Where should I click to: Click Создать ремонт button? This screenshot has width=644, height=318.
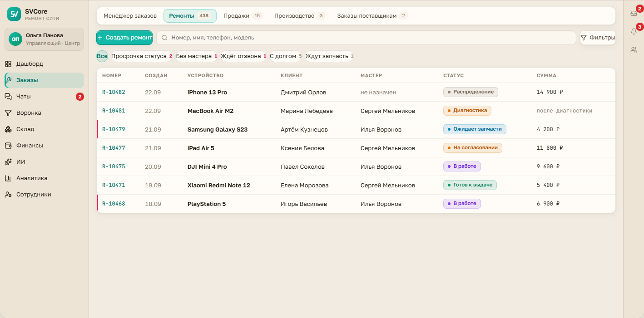[x=124, y=38]
